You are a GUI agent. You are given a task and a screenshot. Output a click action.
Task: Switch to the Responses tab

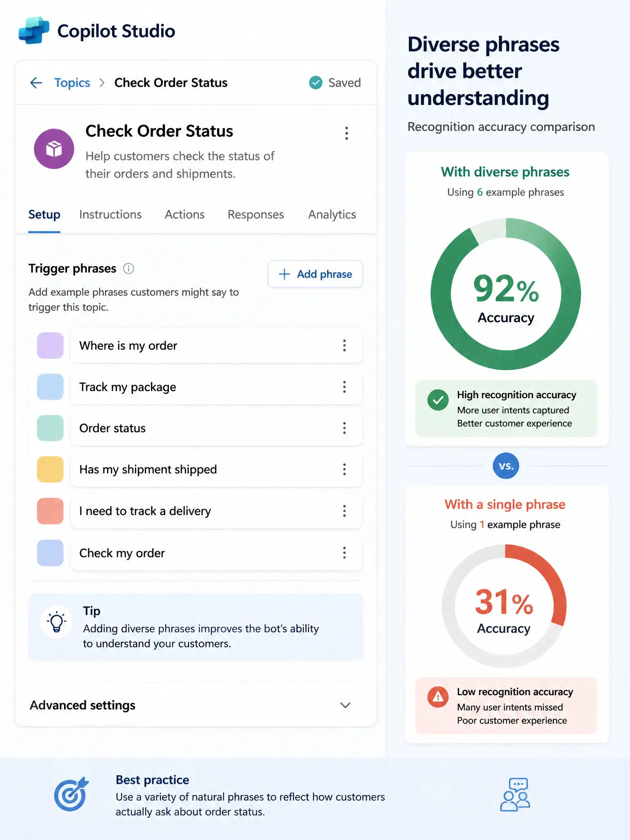[x=256, y=215]
